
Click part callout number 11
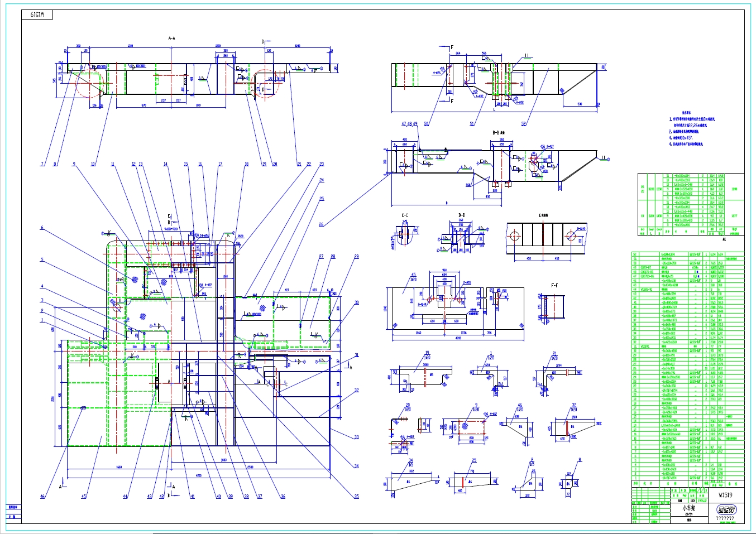pyautogui.click(x=113, y=164)
